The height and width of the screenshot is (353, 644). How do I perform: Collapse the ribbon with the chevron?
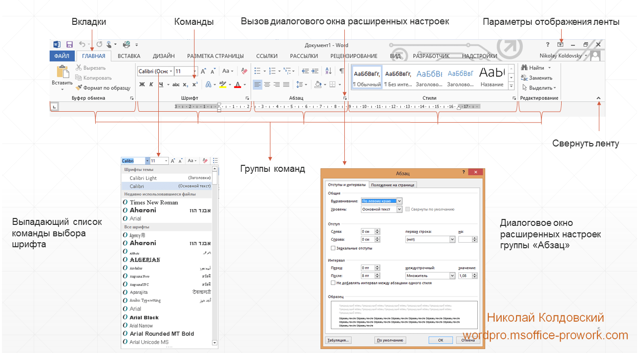(x=598, y=98)
